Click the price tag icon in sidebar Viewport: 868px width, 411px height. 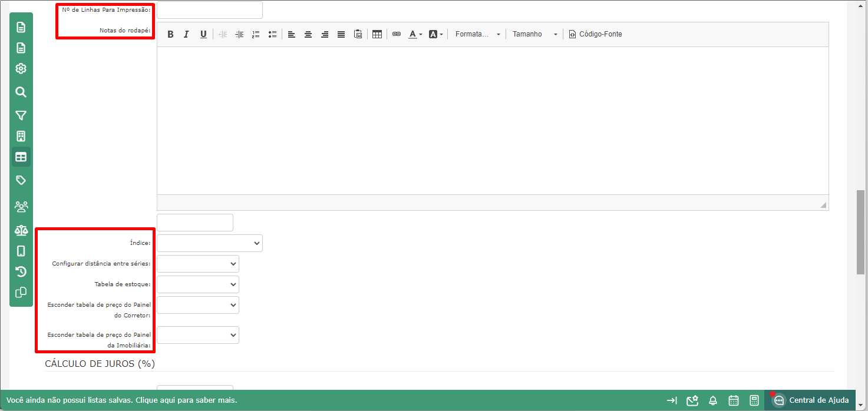pos(21,180)
